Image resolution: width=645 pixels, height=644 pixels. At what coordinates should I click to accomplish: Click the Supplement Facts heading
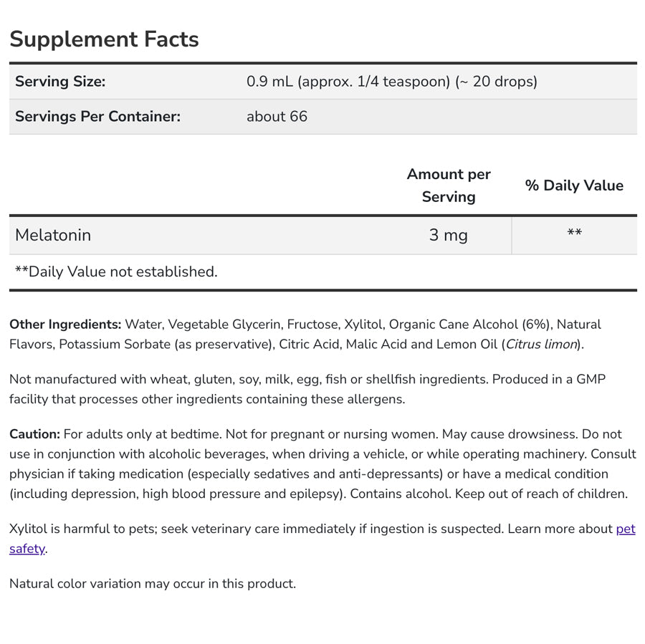point(104,39)
